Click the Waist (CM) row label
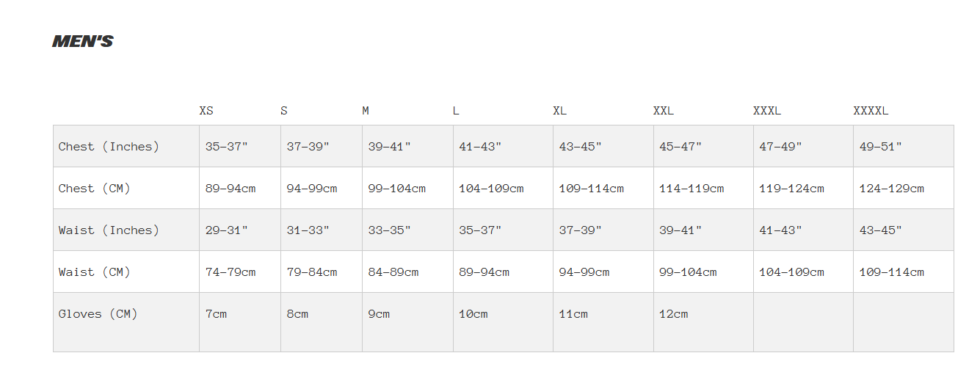980x386 pixels. 95,272
